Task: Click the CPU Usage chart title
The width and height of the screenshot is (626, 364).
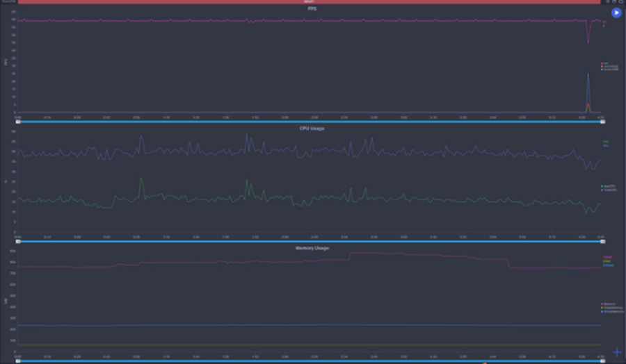Action: 312,129
